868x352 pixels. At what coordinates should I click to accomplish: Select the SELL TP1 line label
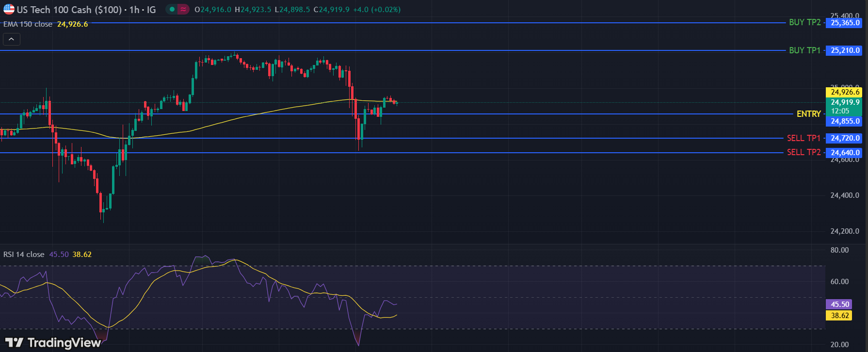click(804, 138)
